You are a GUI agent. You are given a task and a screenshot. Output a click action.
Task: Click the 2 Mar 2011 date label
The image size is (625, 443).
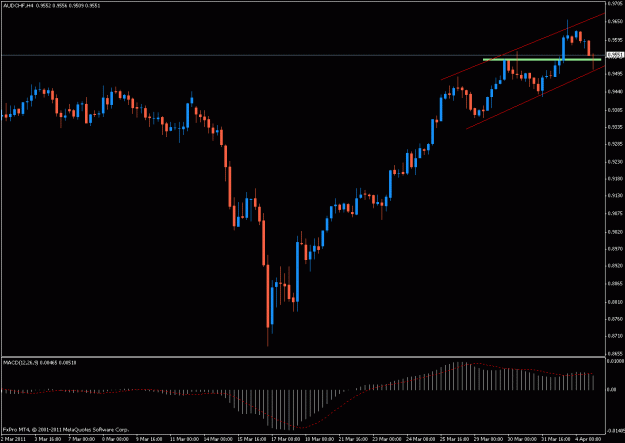pos(13,439)
